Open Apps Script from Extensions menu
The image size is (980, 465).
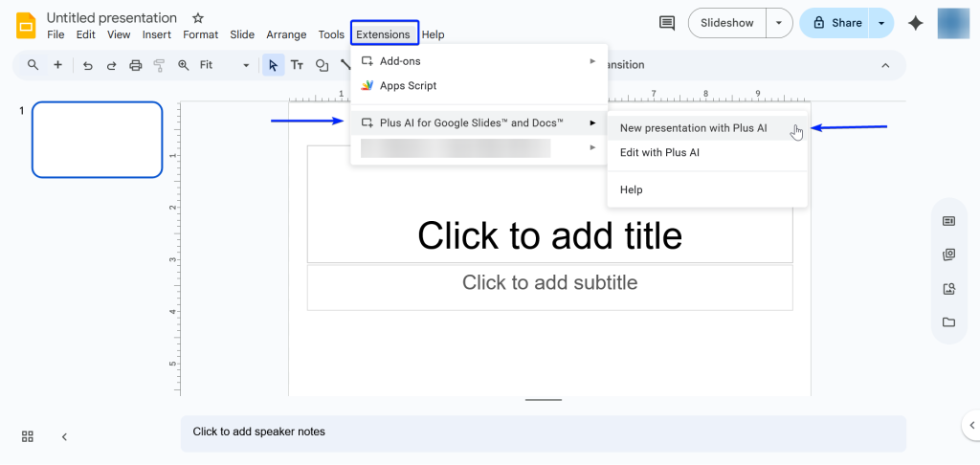pos(408,85)
